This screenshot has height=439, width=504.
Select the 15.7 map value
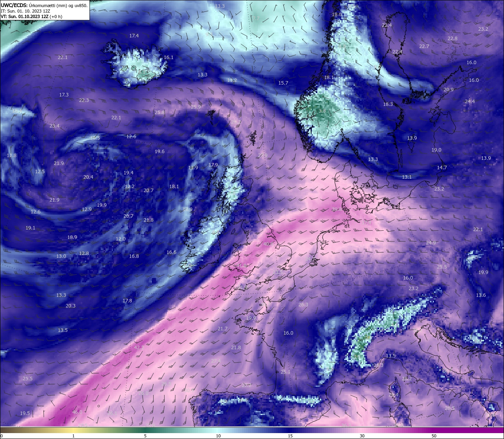(283, 83)
